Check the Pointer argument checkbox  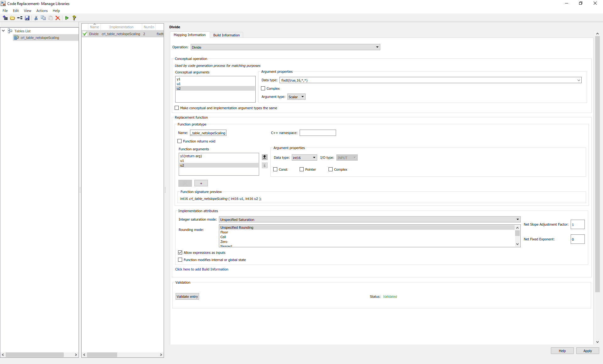pyautogui.click(x=302, y=169)
